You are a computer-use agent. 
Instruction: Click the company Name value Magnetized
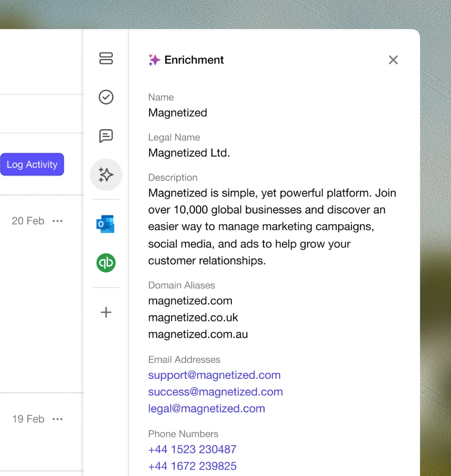point(178,113)
